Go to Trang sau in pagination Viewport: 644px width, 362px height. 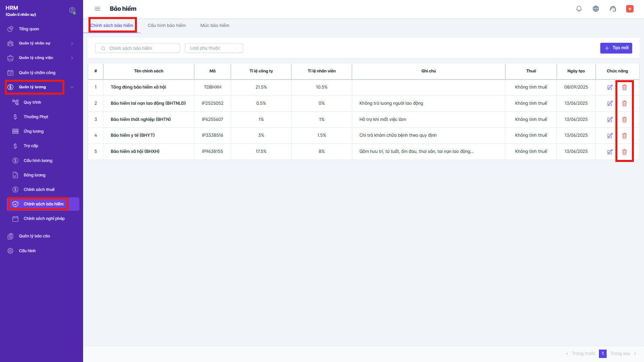(x=620, y=354)
